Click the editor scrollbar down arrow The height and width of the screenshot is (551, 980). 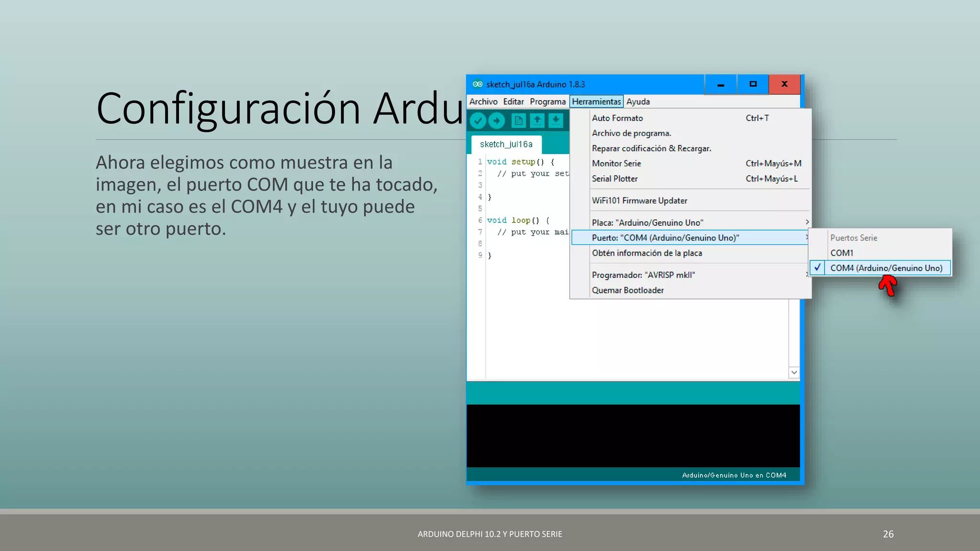pyautogui.click(x=794, y=373)
